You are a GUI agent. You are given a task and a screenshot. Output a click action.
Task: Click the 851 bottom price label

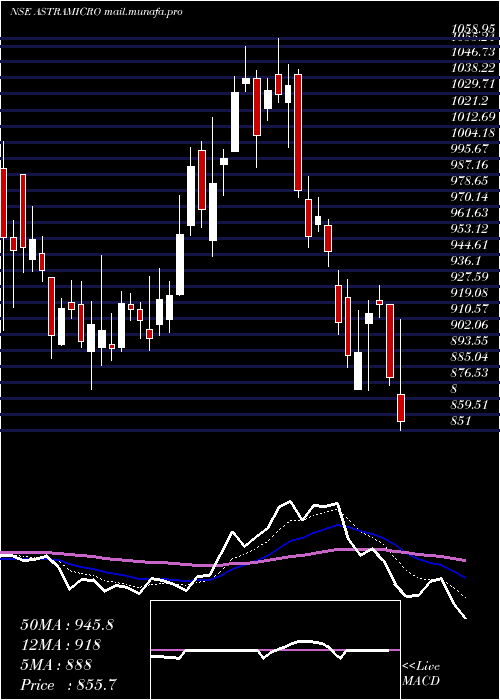coord(461,421)
